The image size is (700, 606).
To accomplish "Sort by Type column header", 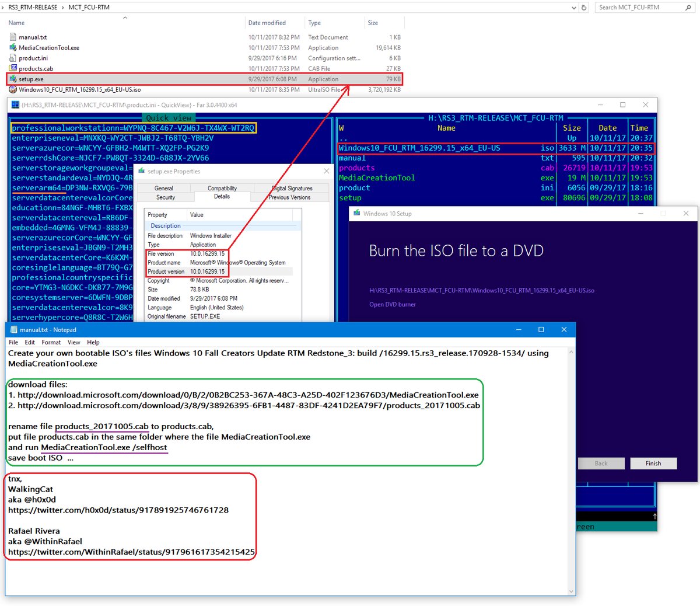I will coord(314,23).
